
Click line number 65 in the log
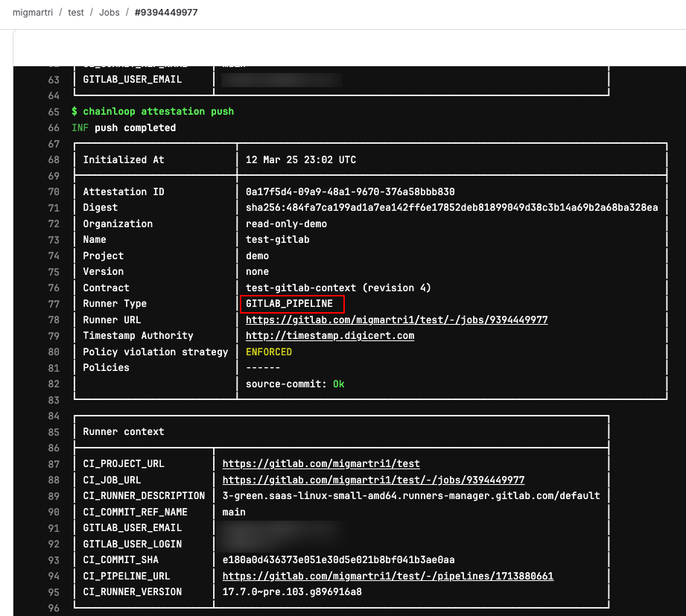coord(53,112)
